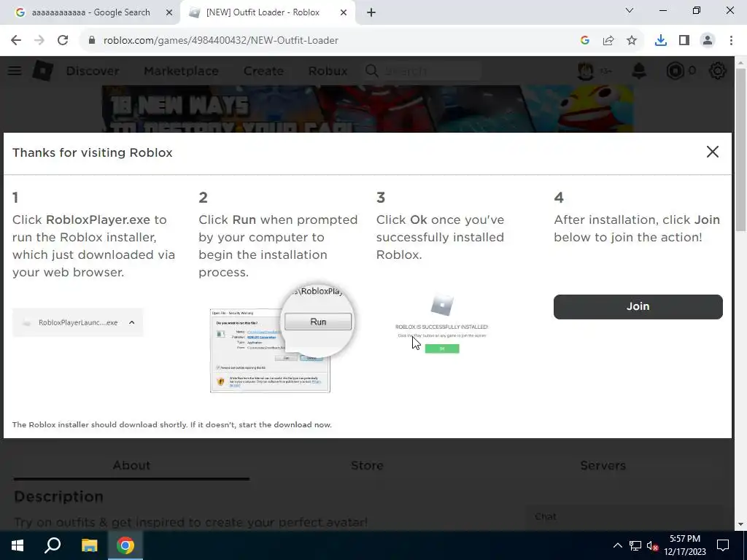The image size is (747, 560).
Task: Toggle the Chrome side panel
Action: coord(684,41)
